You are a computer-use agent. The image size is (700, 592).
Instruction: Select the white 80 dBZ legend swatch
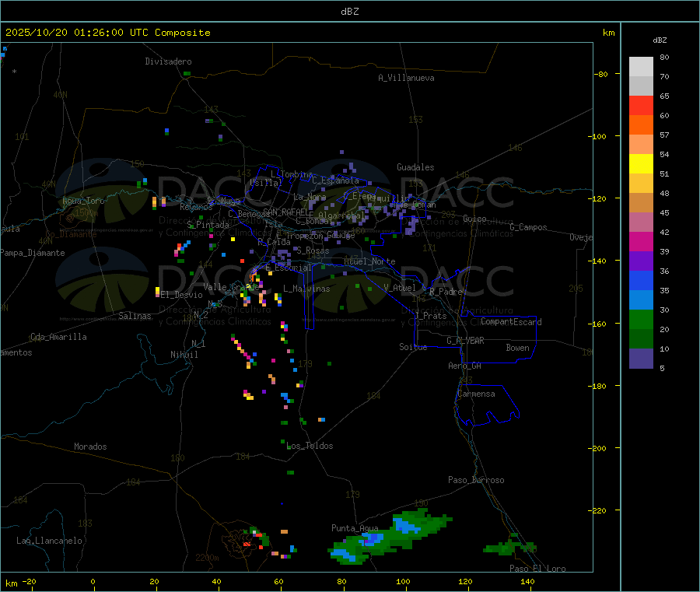[x=641, y=67]
